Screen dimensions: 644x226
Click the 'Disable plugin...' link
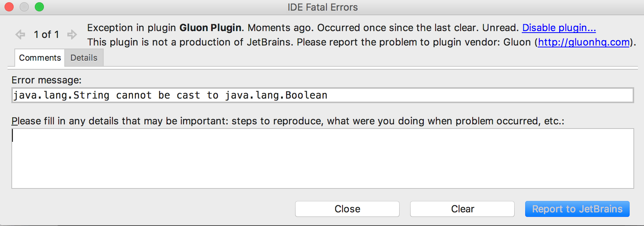559,28
